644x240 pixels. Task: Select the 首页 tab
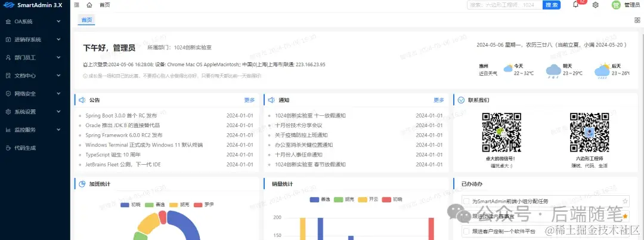click(x=86, y=20)
